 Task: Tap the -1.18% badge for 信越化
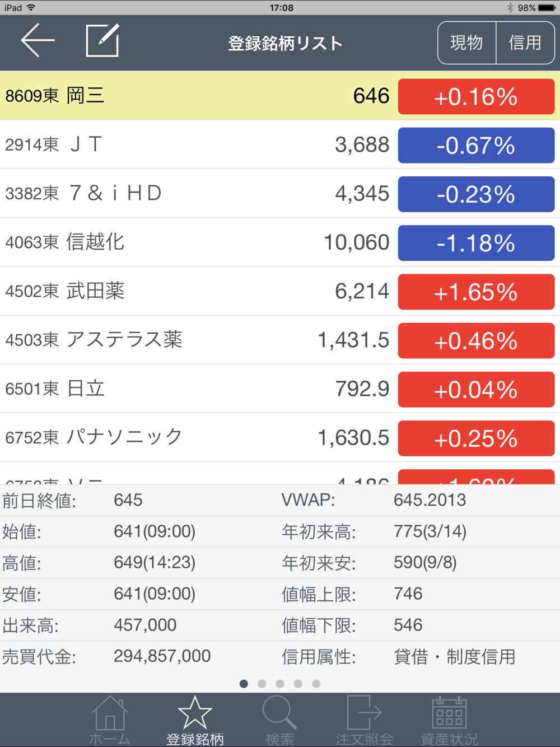(476, 243)
